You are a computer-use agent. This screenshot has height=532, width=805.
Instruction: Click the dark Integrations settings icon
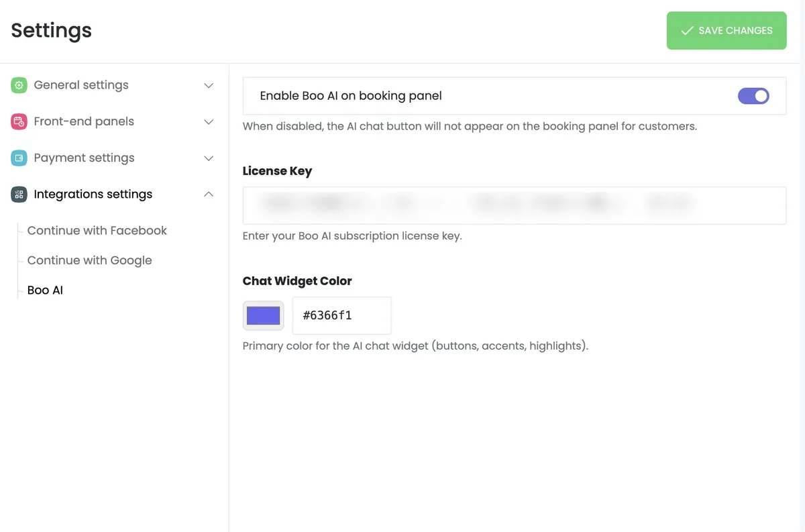pos(19,195)
